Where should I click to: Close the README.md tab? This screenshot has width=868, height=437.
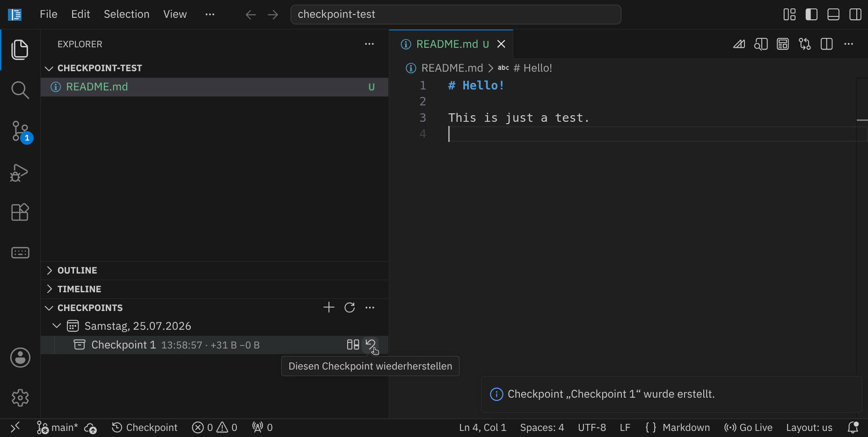(501, 44)
